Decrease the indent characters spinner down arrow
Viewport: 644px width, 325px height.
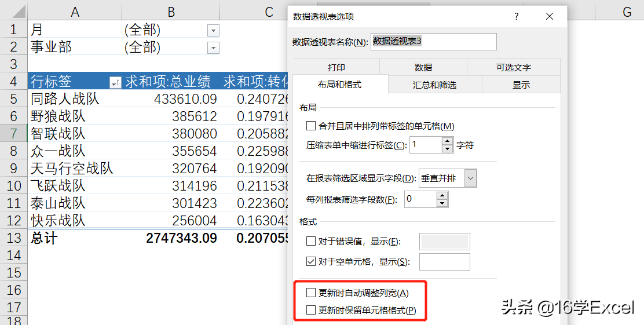(x=447, y=149)
